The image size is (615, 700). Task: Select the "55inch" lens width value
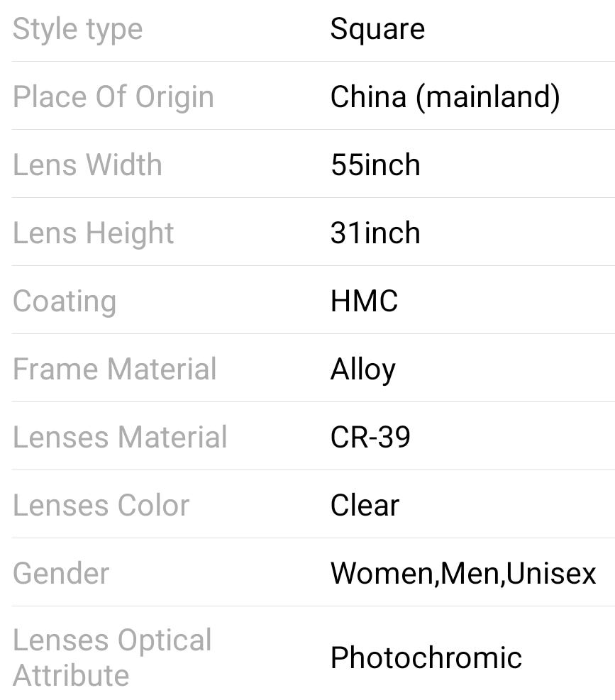pyautogui.click(x=375, y=165)
